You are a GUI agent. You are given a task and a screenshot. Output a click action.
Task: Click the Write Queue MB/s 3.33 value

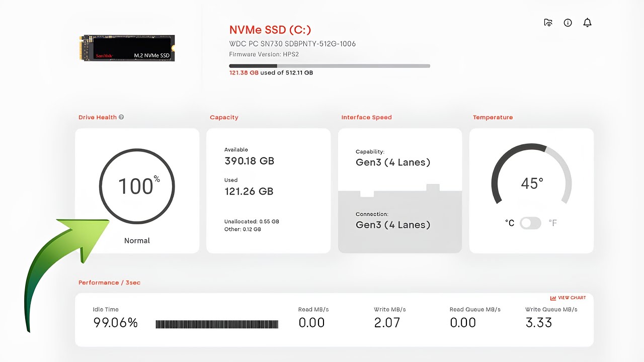coord(539,323)
